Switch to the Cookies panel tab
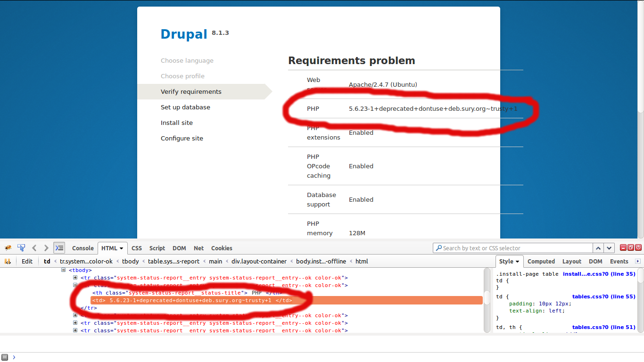Image resolution: width=644 pixels, height=362 pixels. (222, 248)
